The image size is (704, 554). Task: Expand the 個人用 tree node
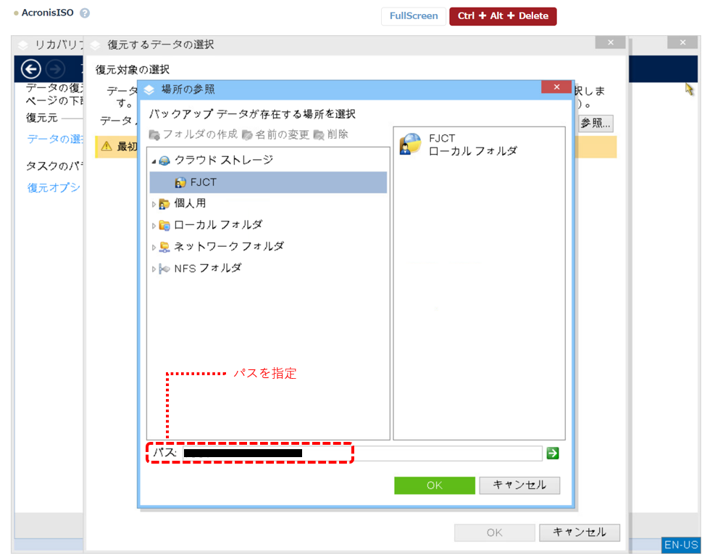[x=153, y=204]
